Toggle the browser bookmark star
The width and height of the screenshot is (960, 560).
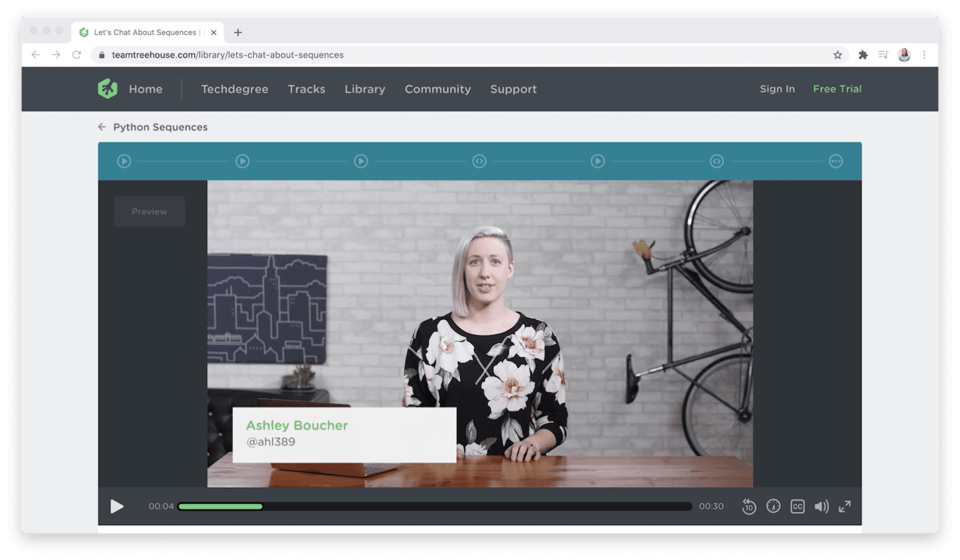coord(837,55)
